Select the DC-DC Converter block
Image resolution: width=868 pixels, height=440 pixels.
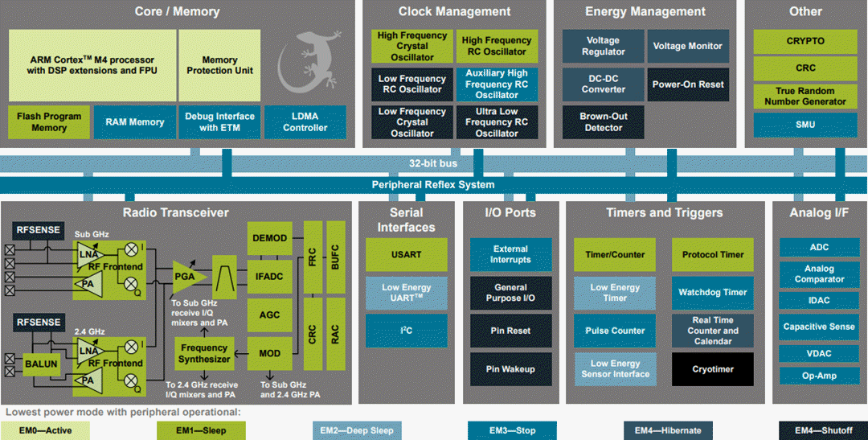pos(603,84)
